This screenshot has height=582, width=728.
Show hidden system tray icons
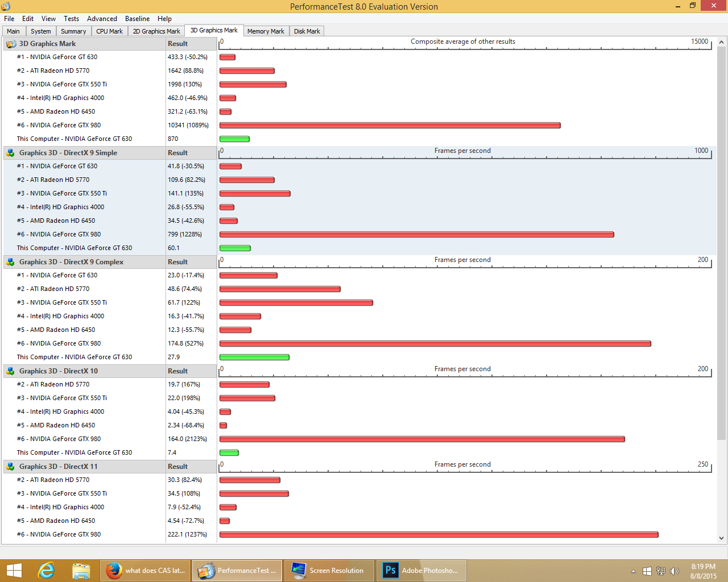pyautogui.click(x=633, y=571)
